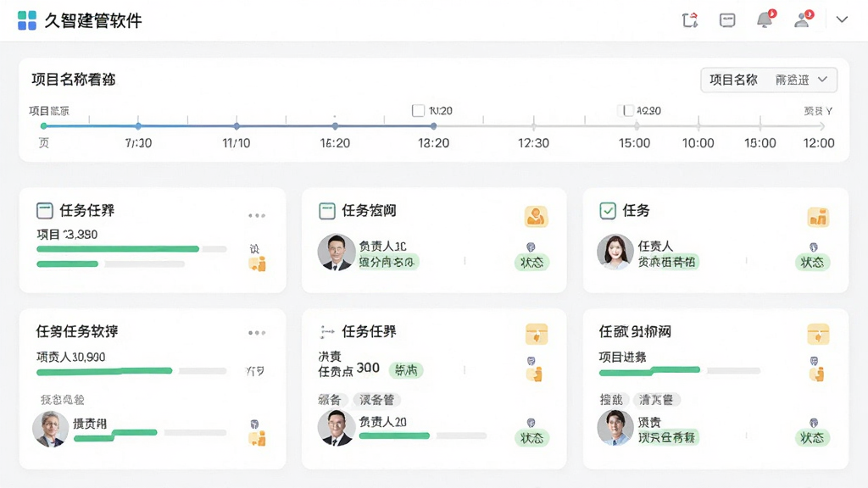Open three-dot menu on 任务任务软撑 card

257,332
